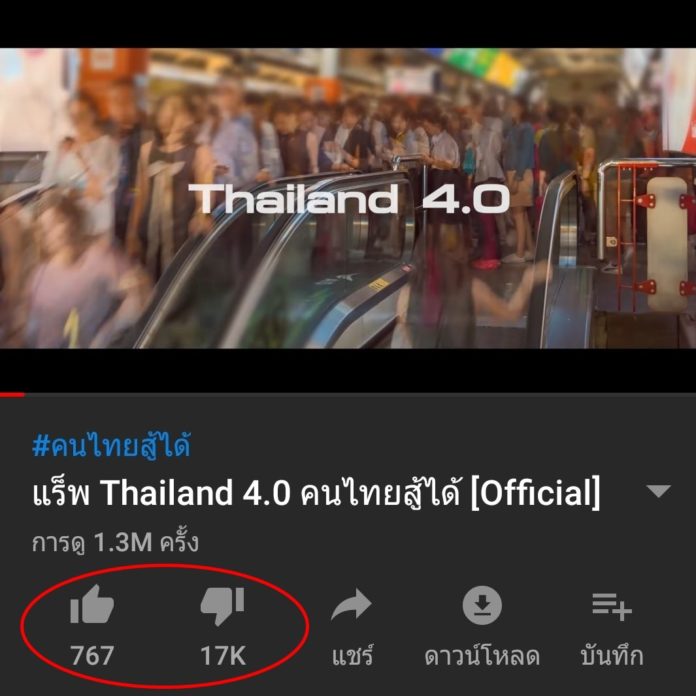Tap the thumbs-down dislike icon
This screenshot has width=696, height=696.
tap(222, 606)
